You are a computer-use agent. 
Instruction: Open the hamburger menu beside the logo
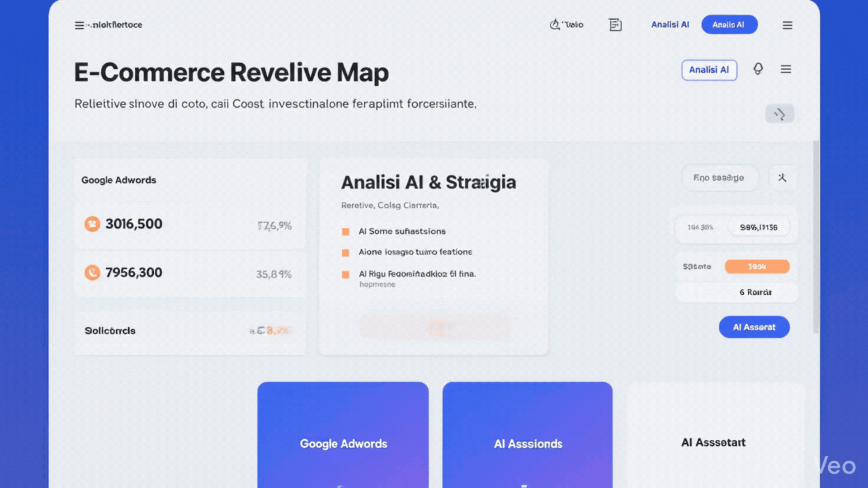79,25
